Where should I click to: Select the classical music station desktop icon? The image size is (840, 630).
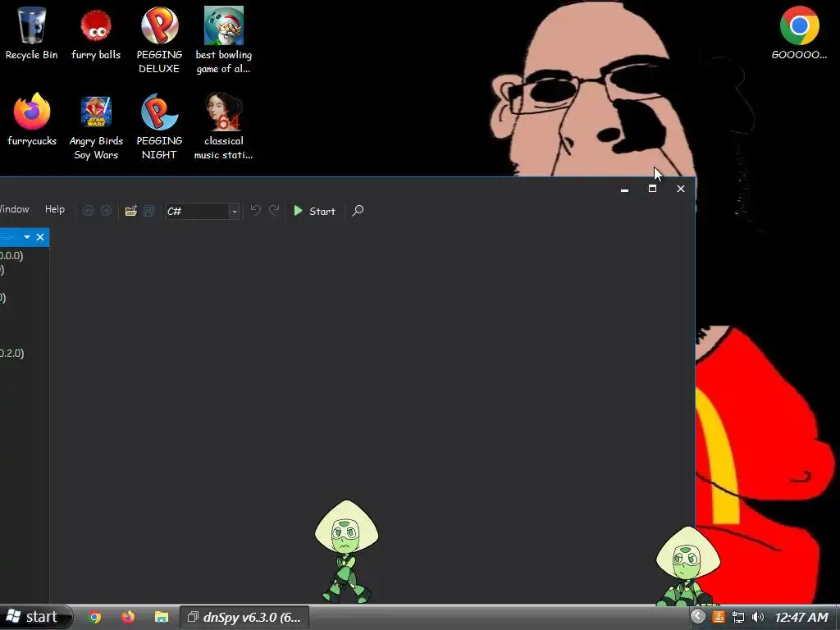click(x=223, y=126)
